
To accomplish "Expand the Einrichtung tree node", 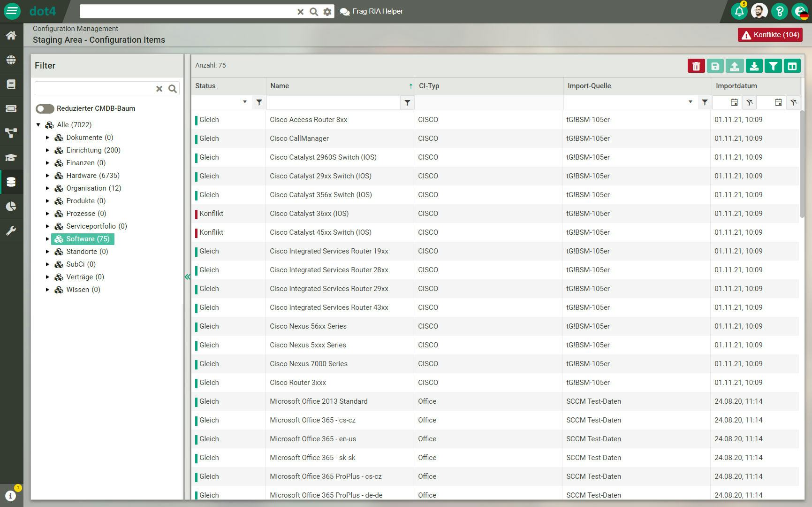I will [47, 150].
